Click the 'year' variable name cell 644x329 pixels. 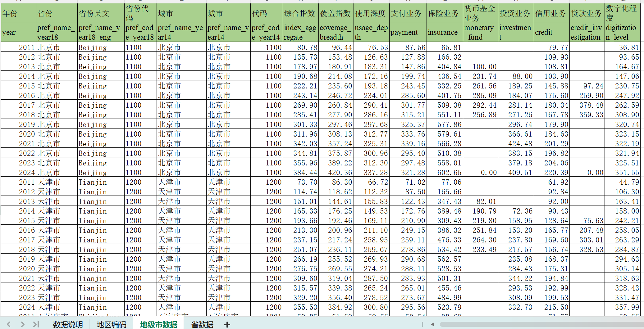pyautogui.click(x=19, y=32)
